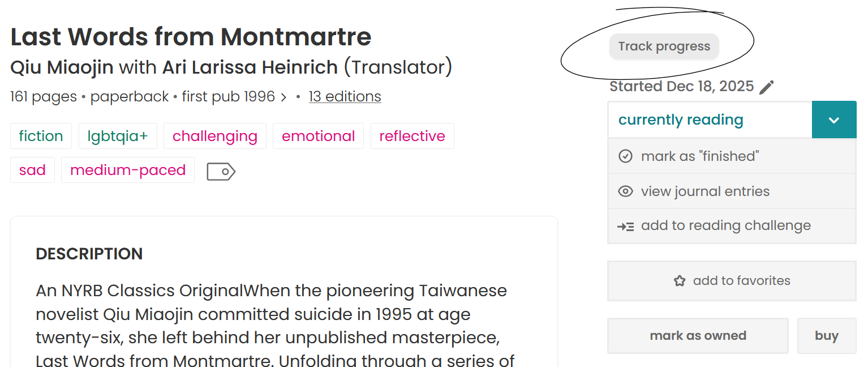The height and width of the screenshot is (367, 868).
Task: Click the pencil icon to edit start date
Action: click(767, 87)
